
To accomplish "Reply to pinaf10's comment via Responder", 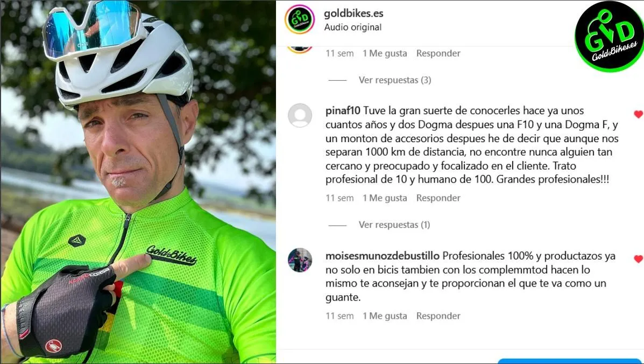I will coord(438,198).
